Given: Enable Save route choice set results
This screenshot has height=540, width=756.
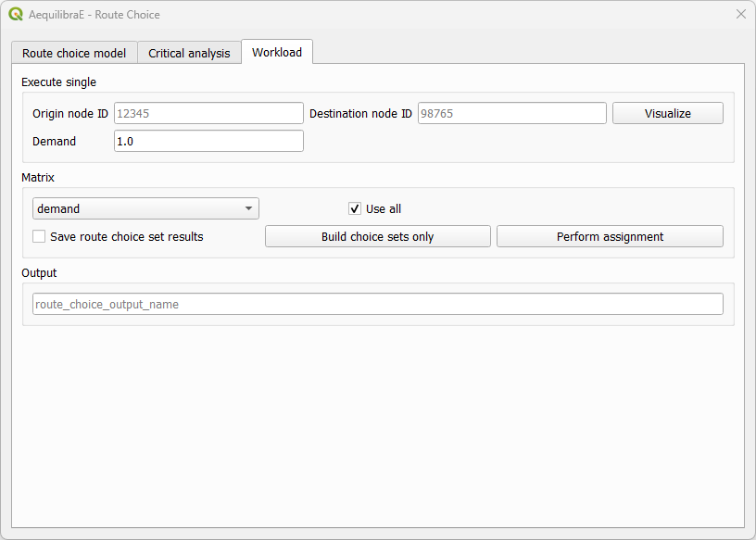Looking at the screenshot, I should point(39,236).
